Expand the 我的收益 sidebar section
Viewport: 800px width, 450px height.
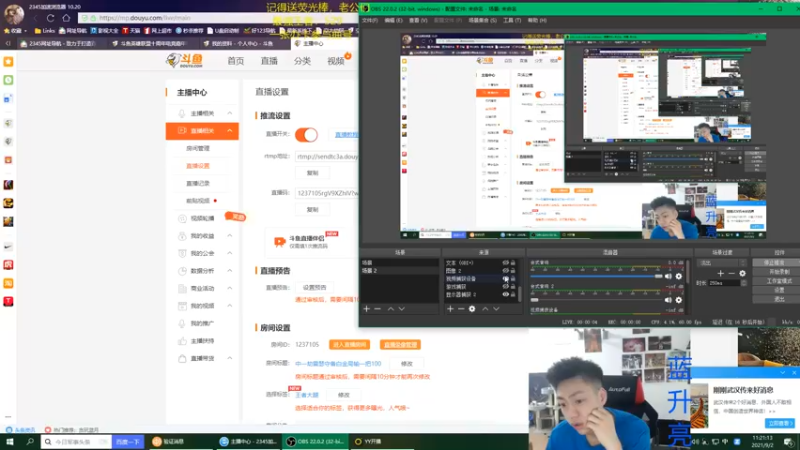pyautogui.click(x=230, y=236)
